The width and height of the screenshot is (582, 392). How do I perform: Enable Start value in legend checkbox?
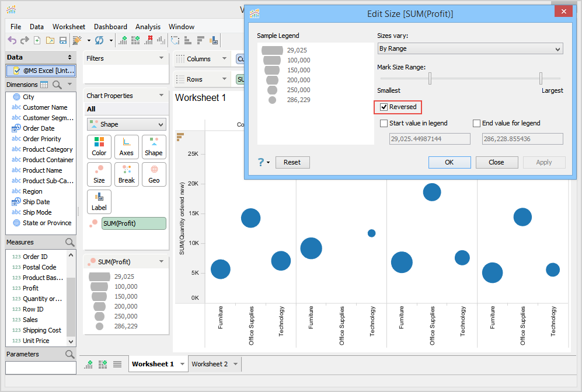coord(384,123)
